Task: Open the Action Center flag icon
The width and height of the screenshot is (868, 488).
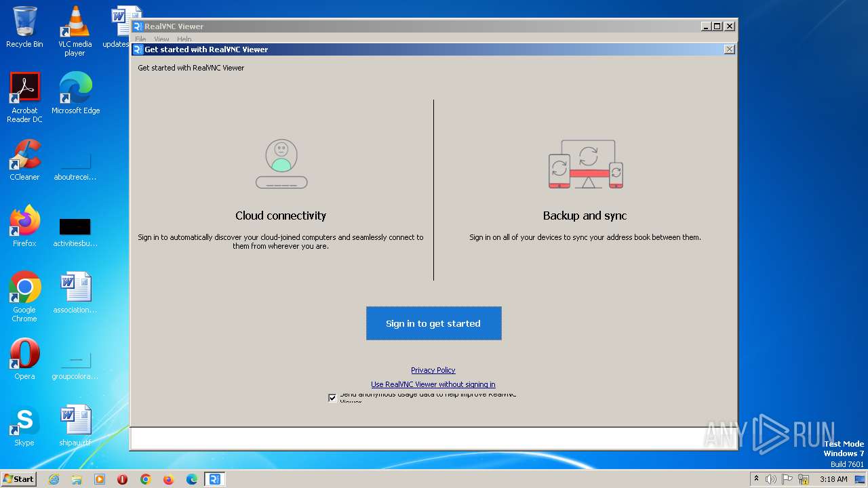Action: (x=788, y=479)
